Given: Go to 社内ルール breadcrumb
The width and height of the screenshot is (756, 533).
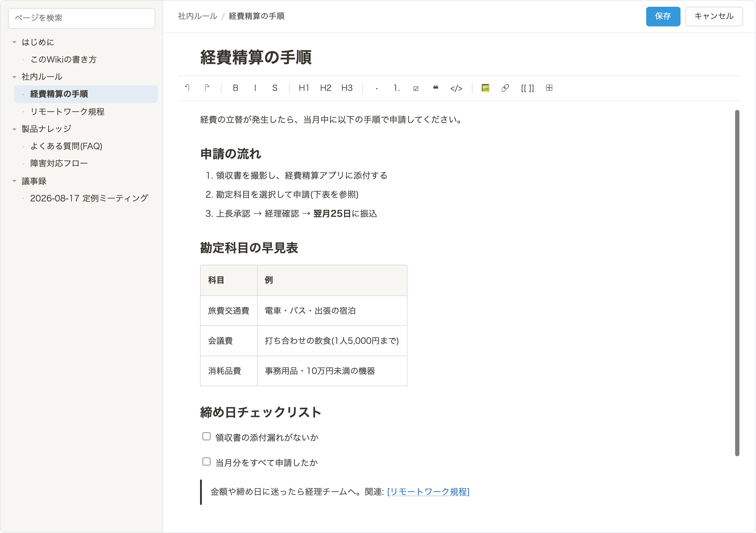Looking at the screenshot, I should (x=198, y=16).
